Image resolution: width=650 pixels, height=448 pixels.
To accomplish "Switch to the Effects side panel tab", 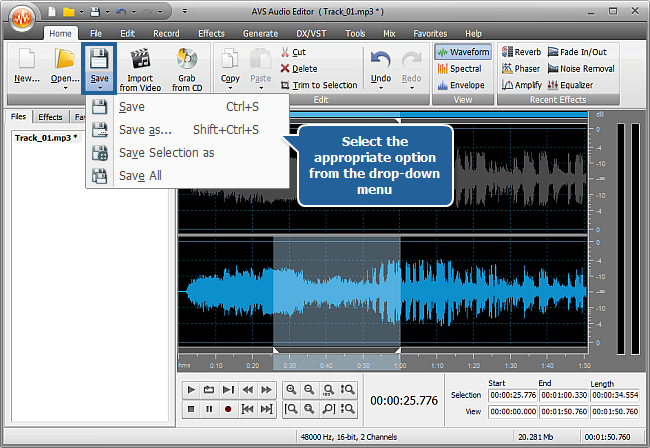I will pyautogui.click(x=50, y=117).
